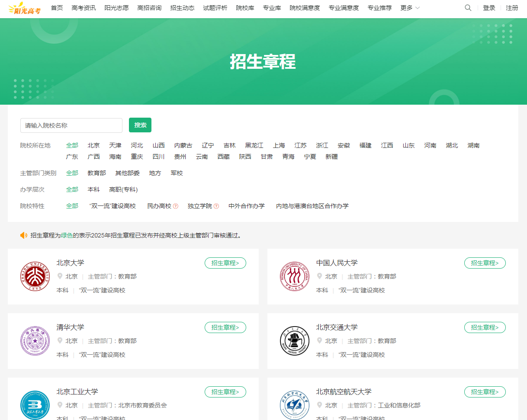
Task: Open 北京工业大学 招生章程 button
Action: [225, 392]
